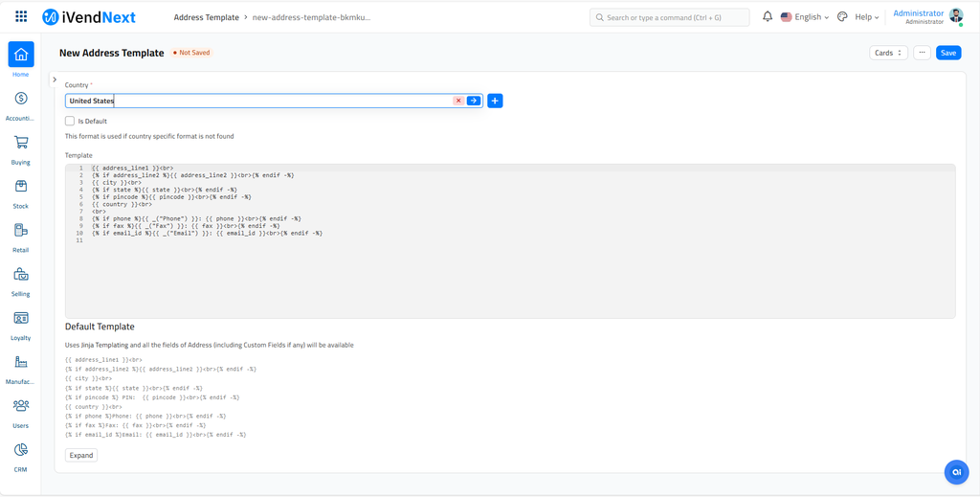Click inside the Template code editor
The image size is (980, 497).
pos(510,241)
